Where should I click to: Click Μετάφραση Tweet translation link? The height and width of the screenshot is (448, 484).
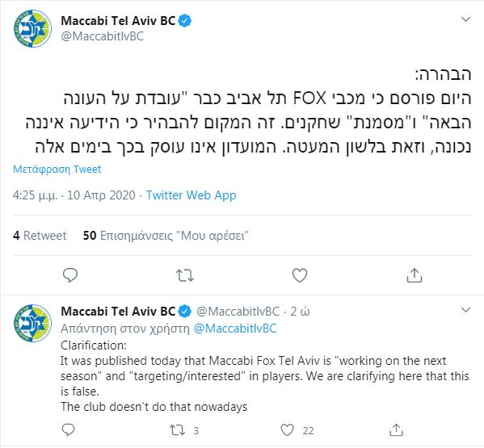click(x=57, y=170)
